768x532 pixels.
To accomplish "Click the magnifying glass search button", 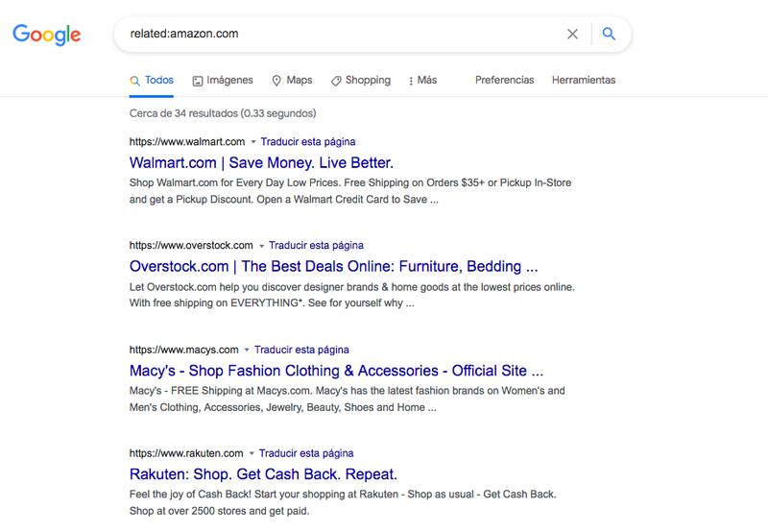I will pyautogui.click(x=609, y=35).
